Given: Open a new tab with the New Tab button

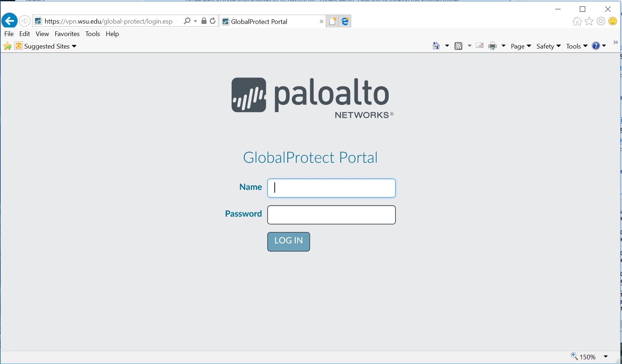Looking at the screenshot, I should click(333, 21).
